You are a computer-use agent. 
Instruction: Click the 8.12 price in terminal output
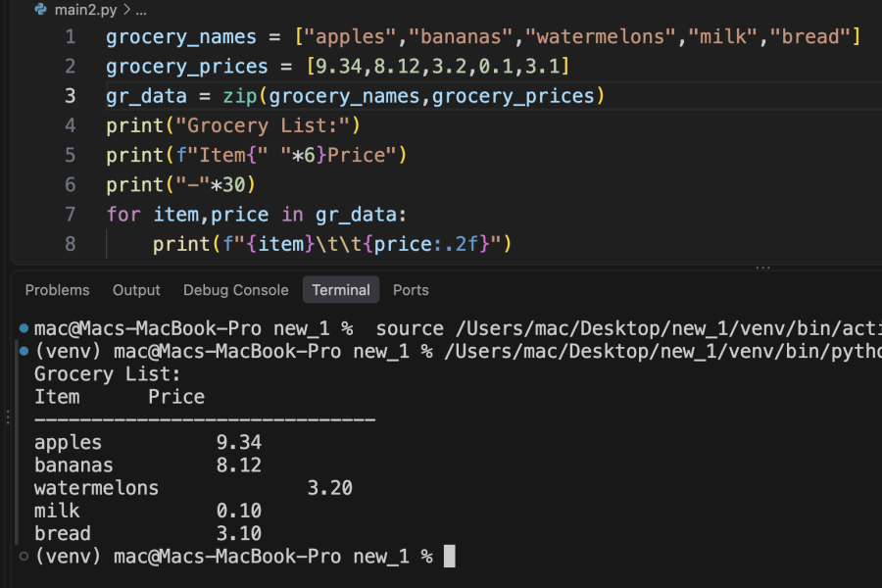(239, 465)
